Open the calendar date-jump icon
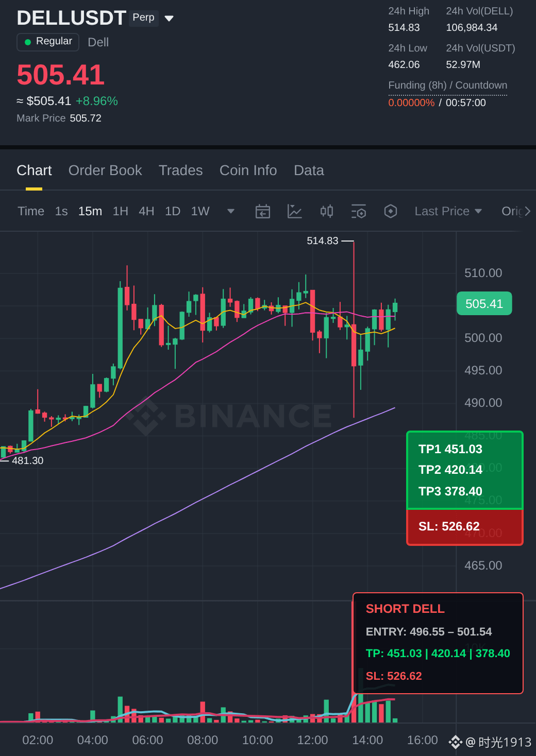This screenshot has height=756, width=536. pos(263,211)
